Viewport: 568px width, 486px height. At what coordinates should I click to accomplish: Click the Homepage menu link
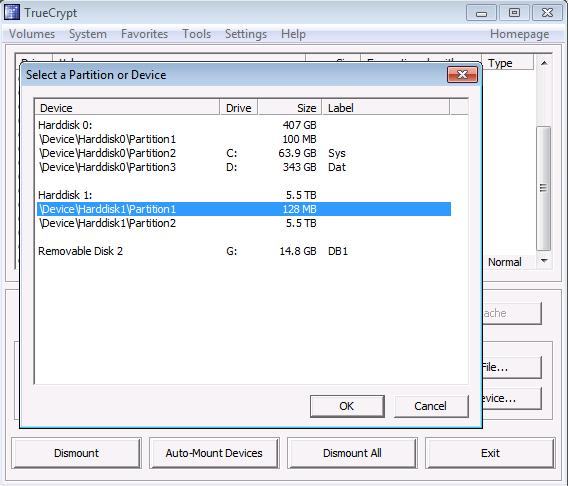click(519, 34)
